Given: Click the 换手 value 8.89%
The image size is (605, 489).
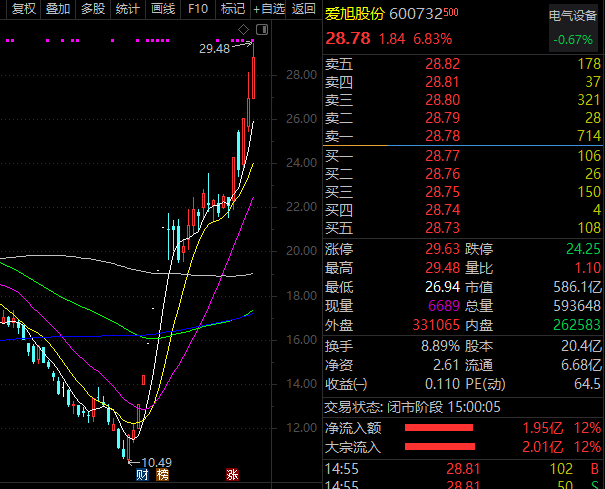Looking at the screenshot, I should [440, 346].
